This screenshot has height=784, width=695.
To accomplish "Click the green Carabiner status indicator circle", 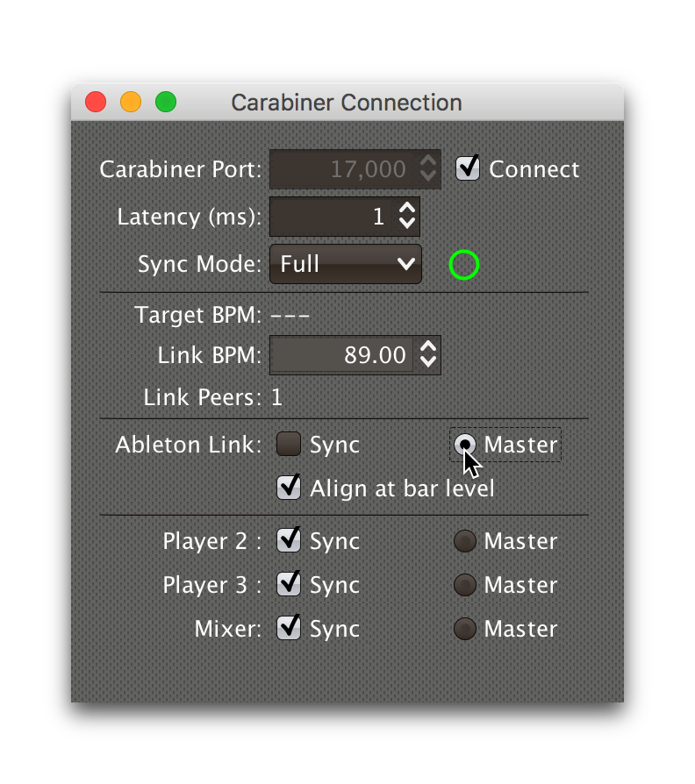I will (x=464, y=265).
